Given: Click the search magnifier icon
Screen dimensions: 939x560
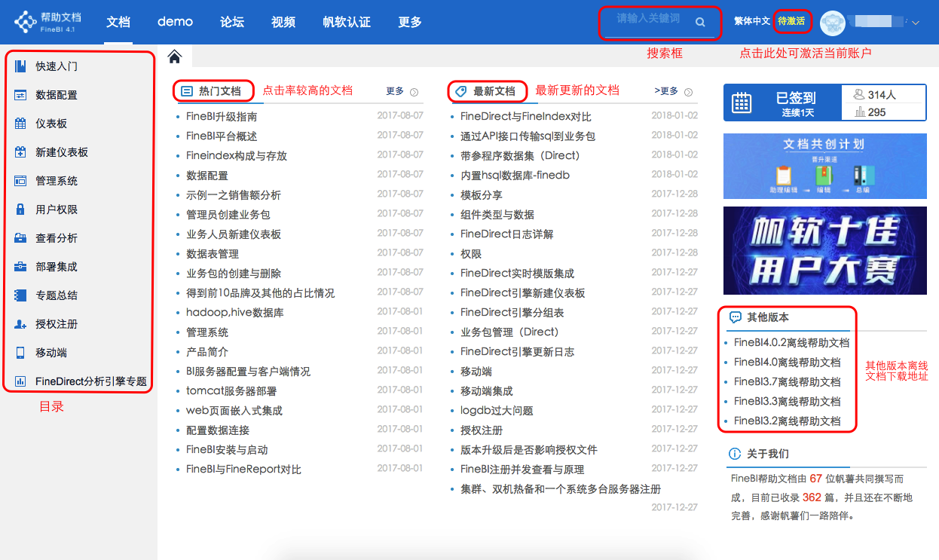Looking at the screenshot, I should click(700, 23).
